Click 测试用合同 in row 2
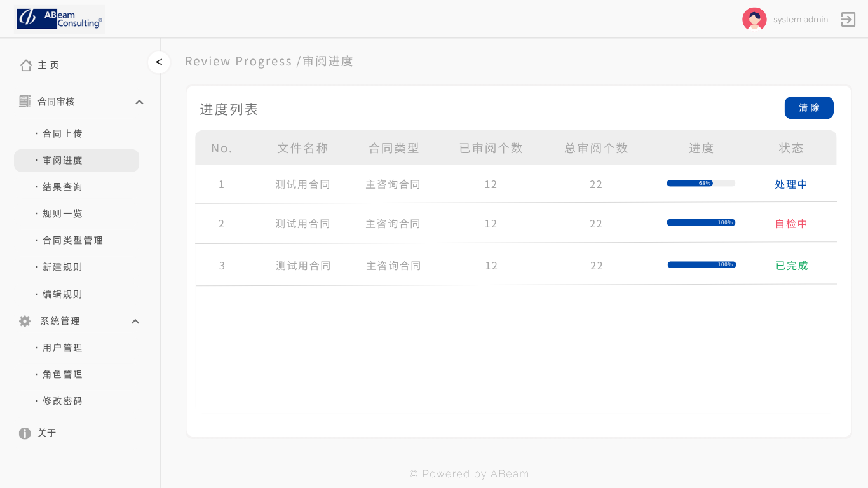868x488 pixels. 302,224
